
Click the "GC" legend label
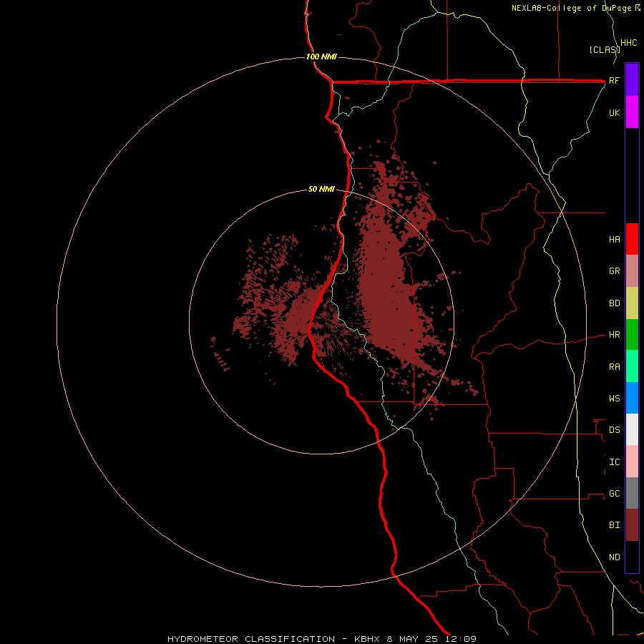[x=614, y=494]
